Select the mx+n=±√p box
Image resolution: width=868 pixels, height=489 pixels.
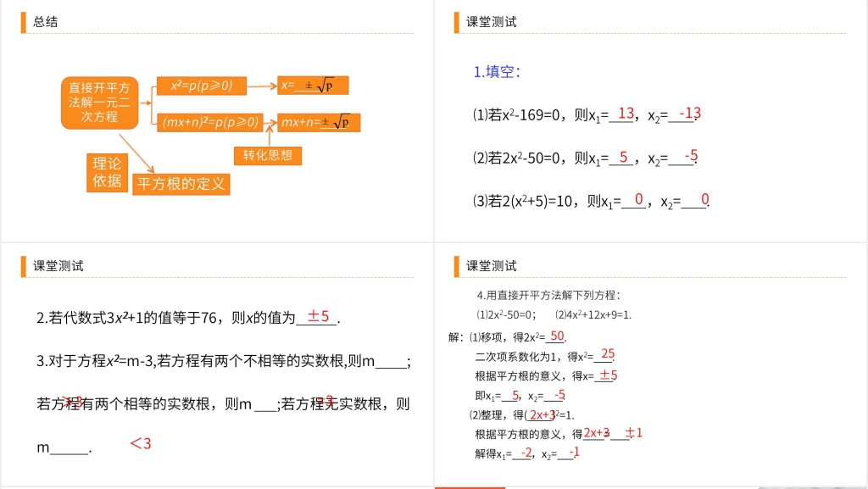pyautogui.click(x=319, y=122)
